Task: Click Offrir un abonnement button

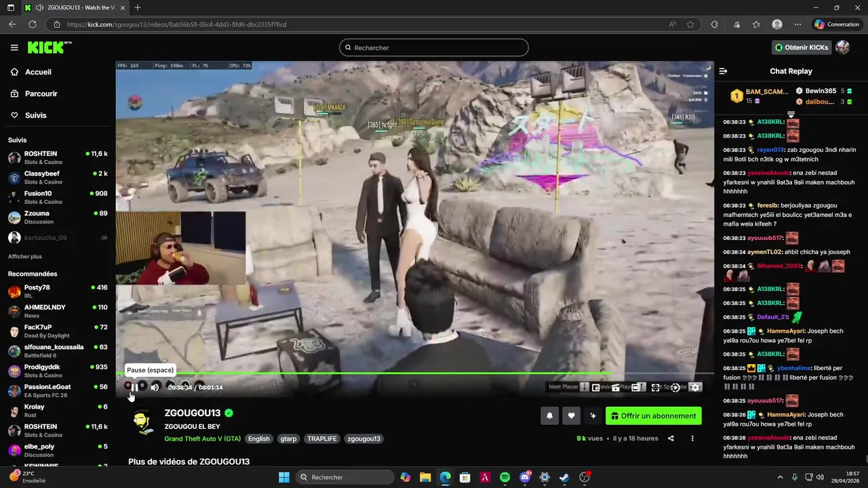Action: click(x=654, y=416)
